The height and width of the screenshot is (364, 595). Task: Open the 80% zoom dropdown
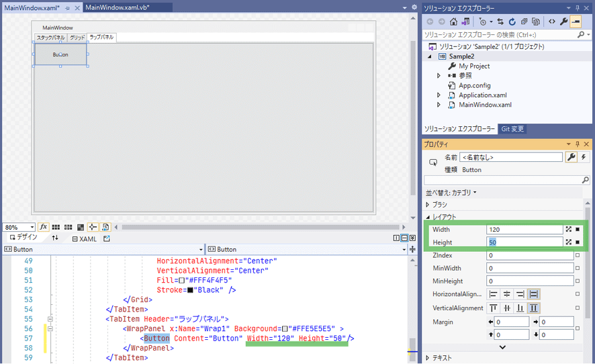[32, 228]
